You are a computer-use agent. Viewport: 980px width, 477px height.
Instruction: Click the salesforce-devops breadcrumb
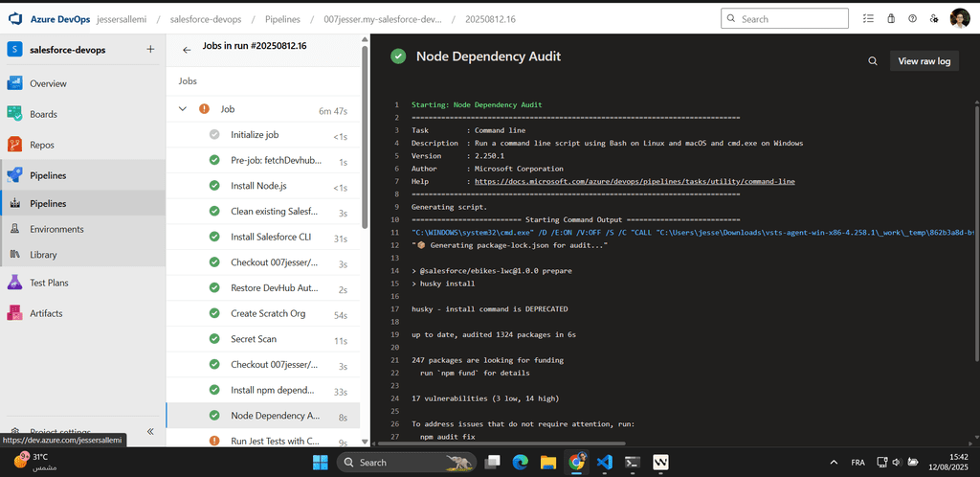[x=206, y=19]
